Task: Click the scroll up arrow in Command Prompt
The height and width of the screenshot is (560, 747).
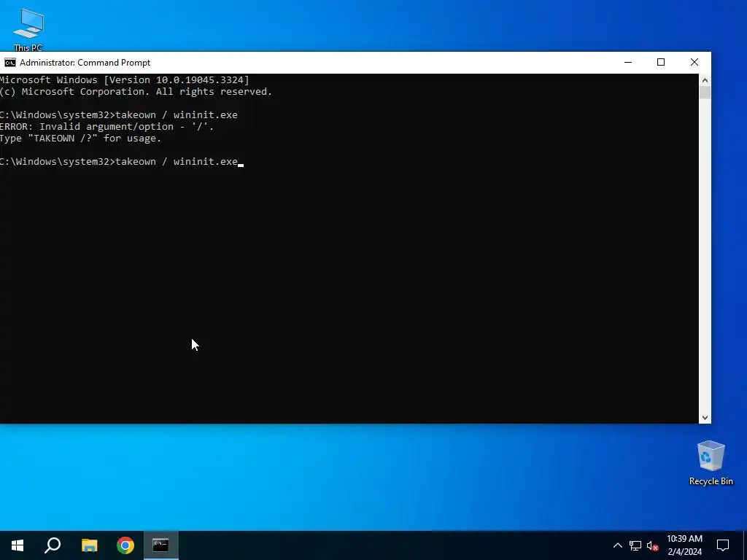Action: click(x=705, y=80)
